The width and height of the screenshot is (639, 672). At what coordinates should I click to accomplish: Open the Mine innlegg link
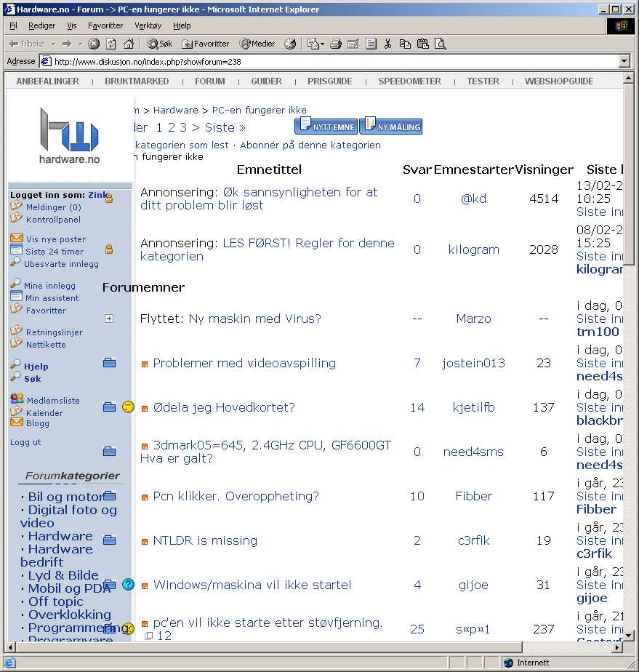point(49,285)
